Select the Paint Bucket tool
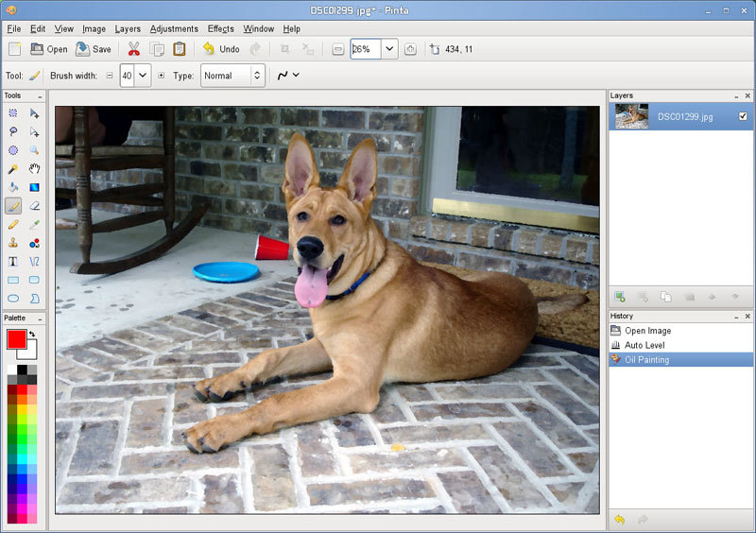Image resolution: width=756 pixels, height=533 pixels. (x=13, y=187)
